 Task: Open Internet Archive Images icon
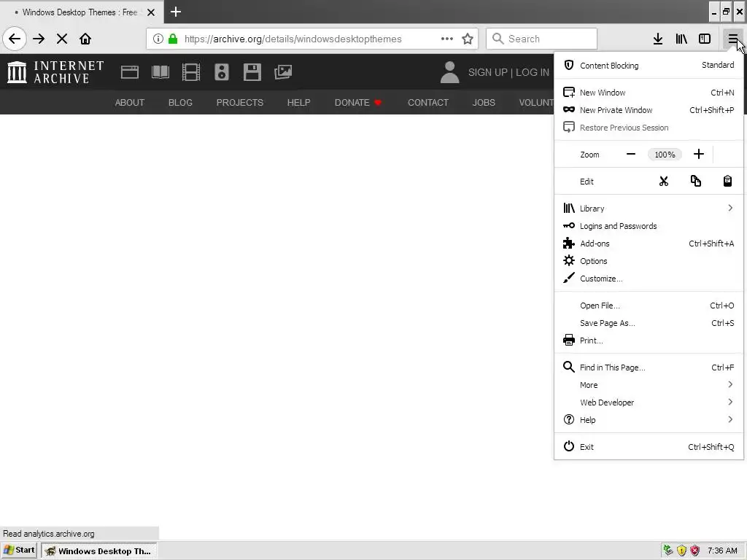click(283, 72)
